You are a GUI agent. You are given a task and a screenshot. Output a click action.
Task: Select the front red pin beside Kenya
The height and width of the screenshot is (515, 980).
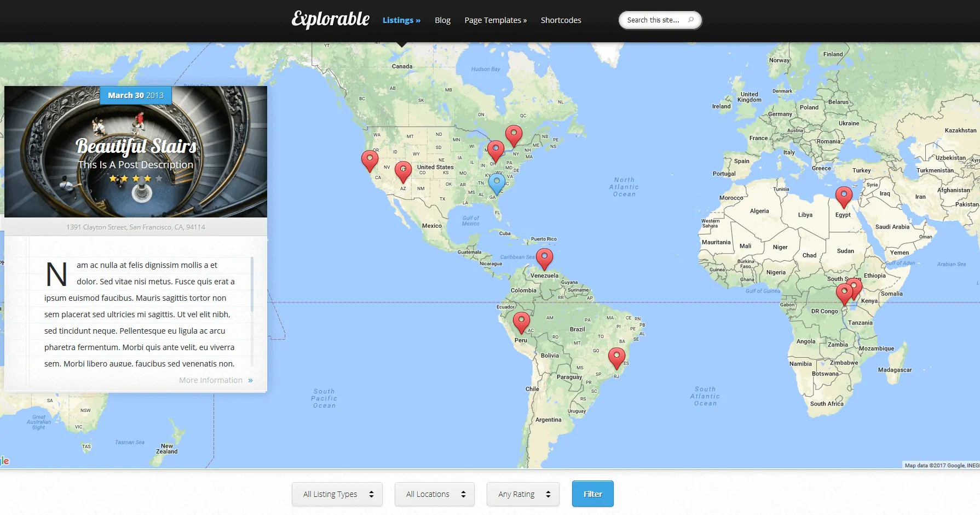click(844, 294)
